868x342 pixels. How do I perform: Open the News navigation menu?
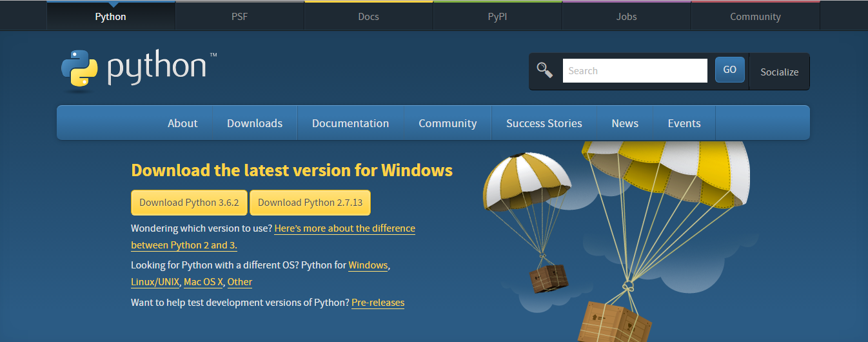pyautogui.click(x=625, y=123)
